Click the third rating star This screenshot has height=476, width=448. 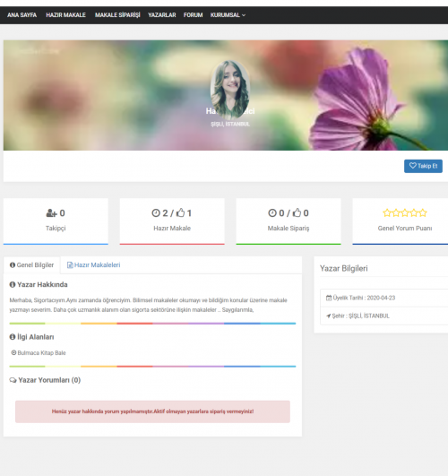(405, 212)
